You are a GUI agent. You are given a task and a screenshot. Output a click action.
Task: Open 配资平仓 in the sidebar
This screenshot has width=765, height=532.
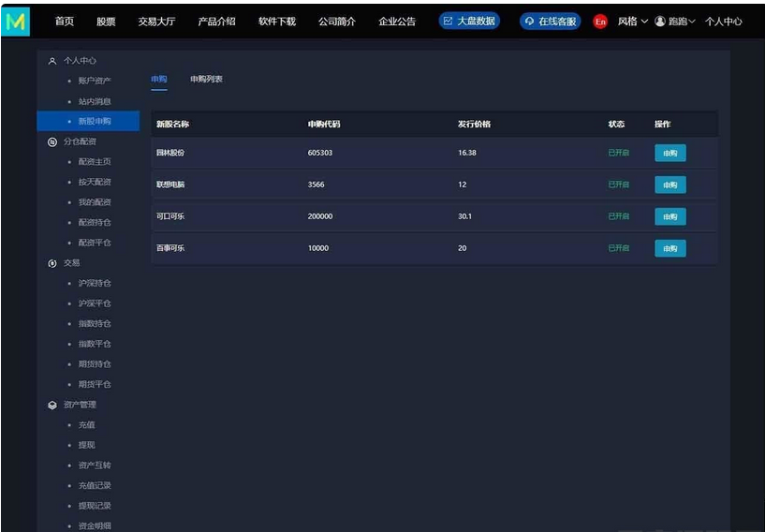95,243
